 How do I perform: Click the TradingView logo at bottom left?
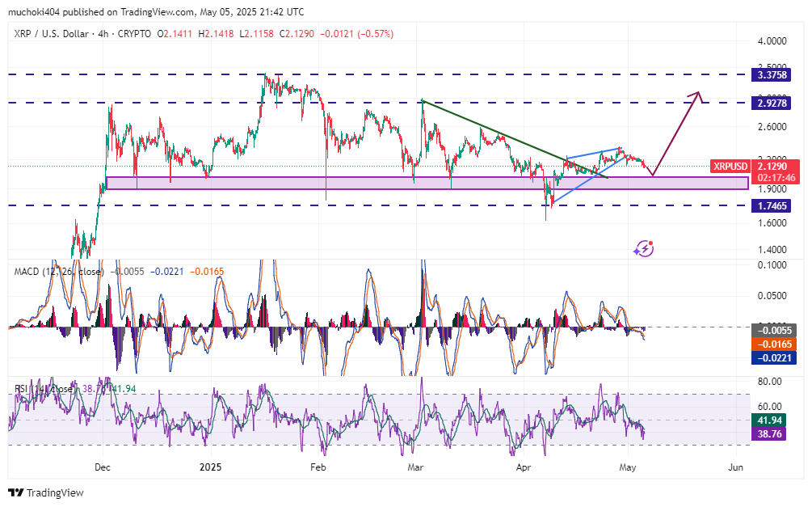point(46,492)
